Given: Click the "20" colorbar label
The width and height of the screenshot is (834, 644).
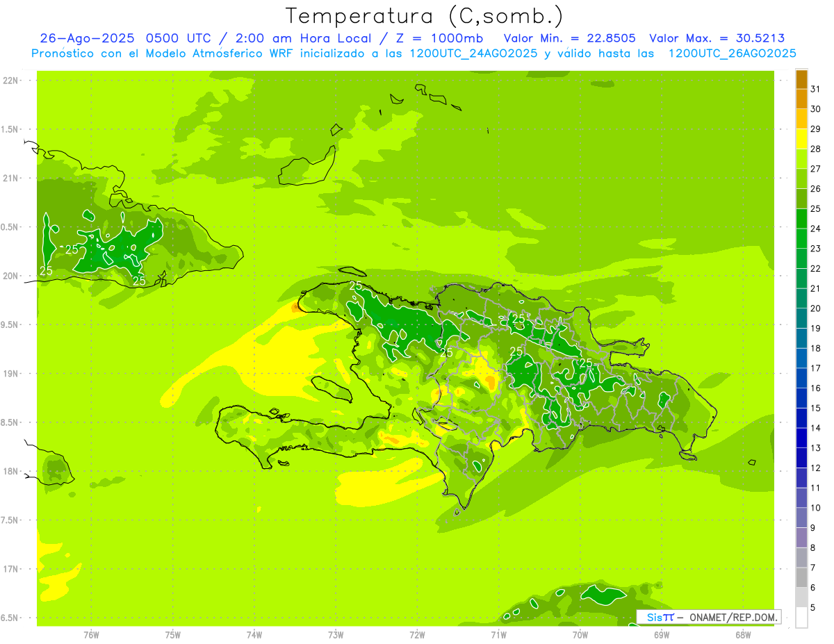Looking at the screenshot, I should coord(816,308).
